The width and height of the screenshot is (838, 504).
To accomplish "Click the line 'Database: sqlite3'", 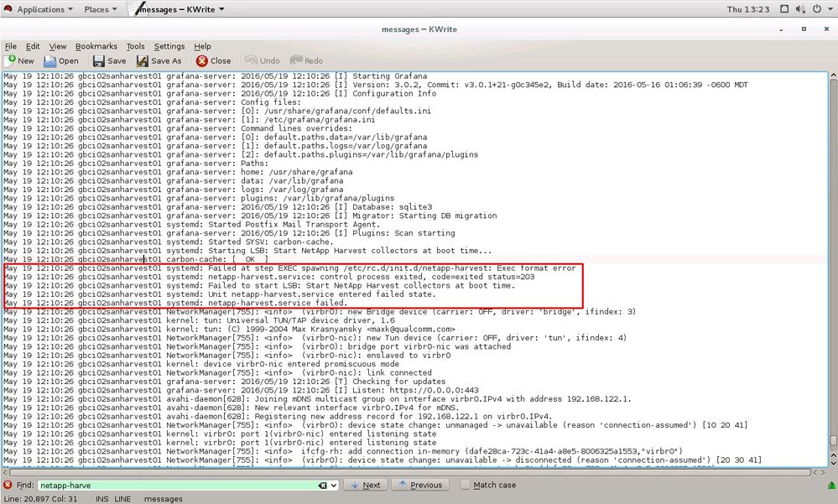I will click(217, 207).
